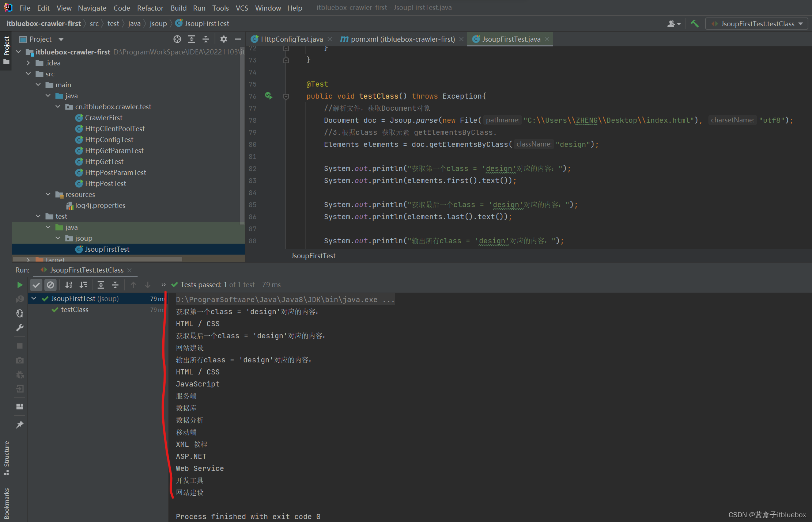Viewport: 812px width, 522px height.
Task: Click the pin tab icon in Run panel
Action: coord(20,425)
